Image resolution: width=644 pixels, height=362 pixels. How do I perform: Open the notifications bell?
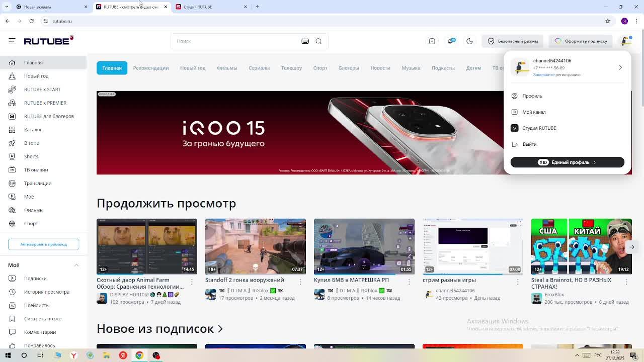click(x=451, y=41)
